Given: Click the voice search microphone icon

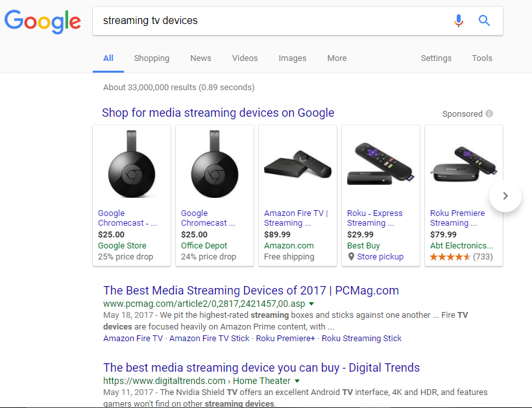Looking at the screenshot, I should 459,21.
